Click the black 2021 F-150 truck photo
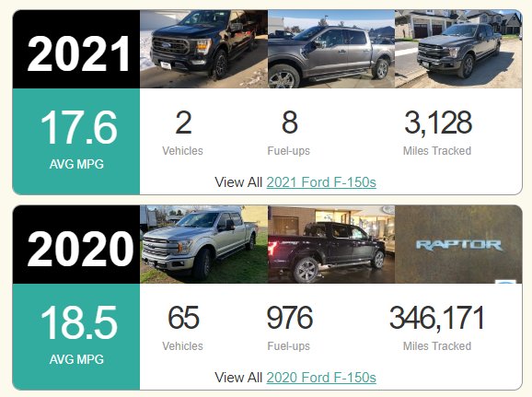 [x=203, y=49]
